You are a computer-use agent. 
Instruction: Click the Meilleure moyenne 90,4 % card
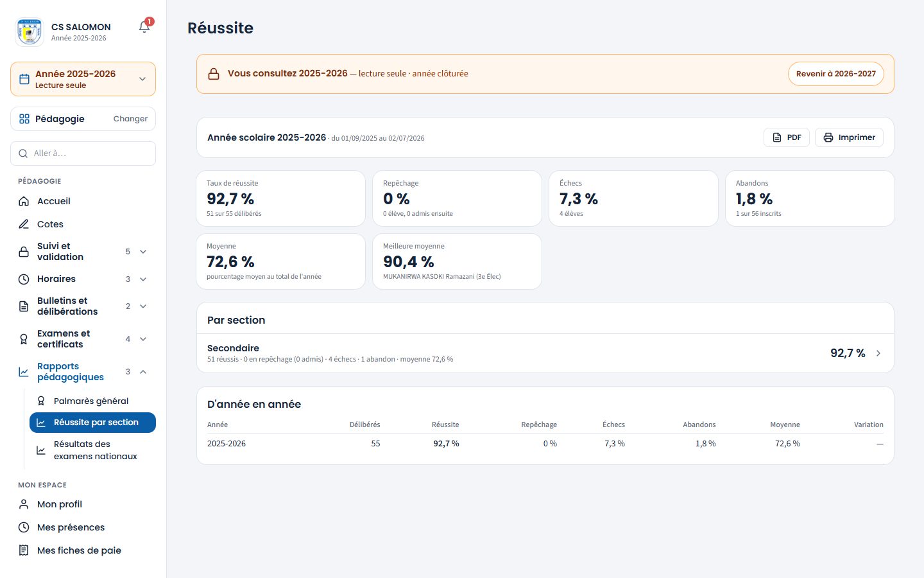point(457,261)
